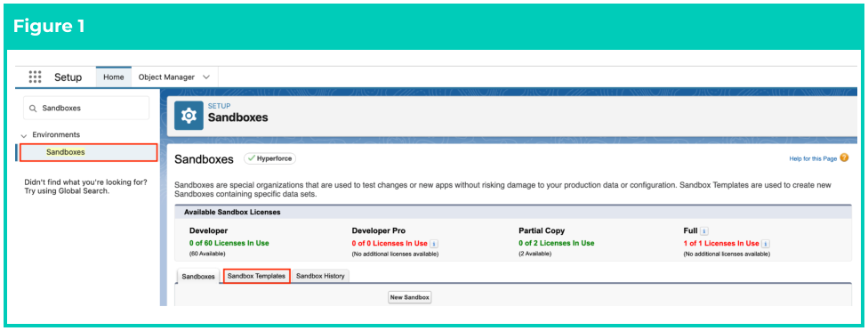Click info icon beside Developer Pro licenses

[x=434, y=244]
